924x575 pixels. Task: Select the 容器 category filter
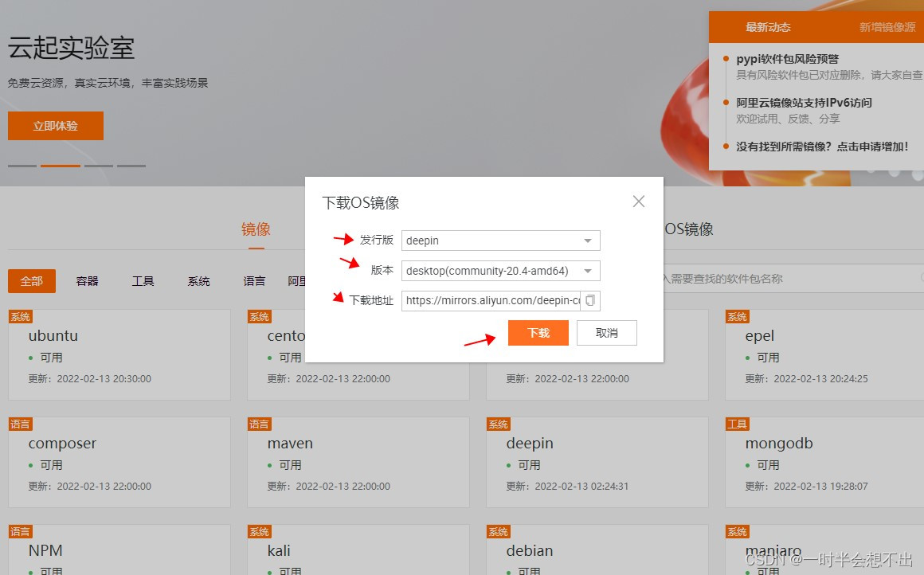(x=87, y=281)
